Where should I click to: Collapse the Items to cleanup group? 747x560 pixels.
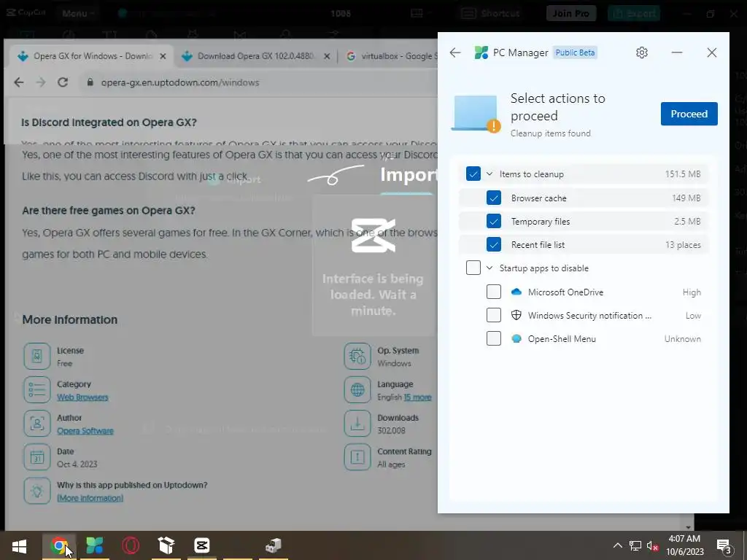click(489, 174)
